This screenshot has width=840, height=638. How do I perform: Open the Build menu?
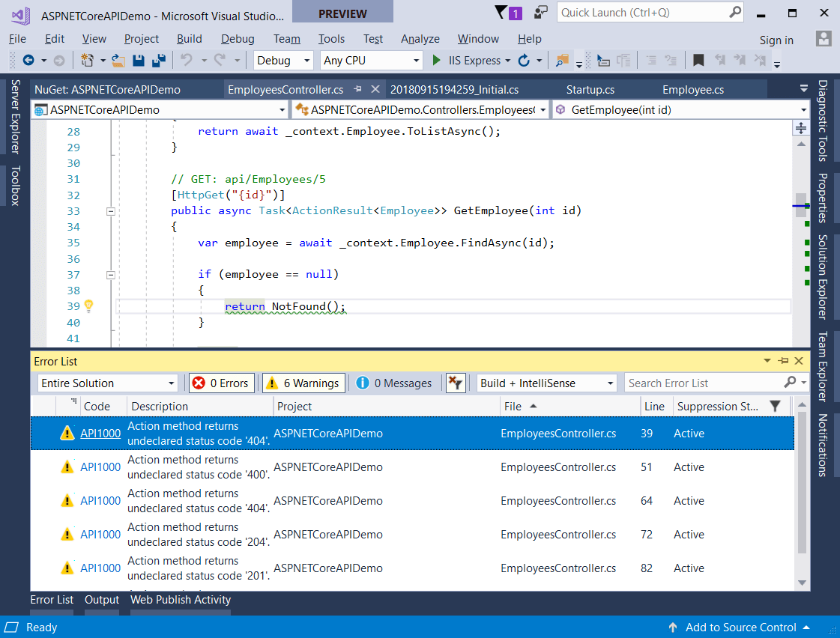pos(189,38)
